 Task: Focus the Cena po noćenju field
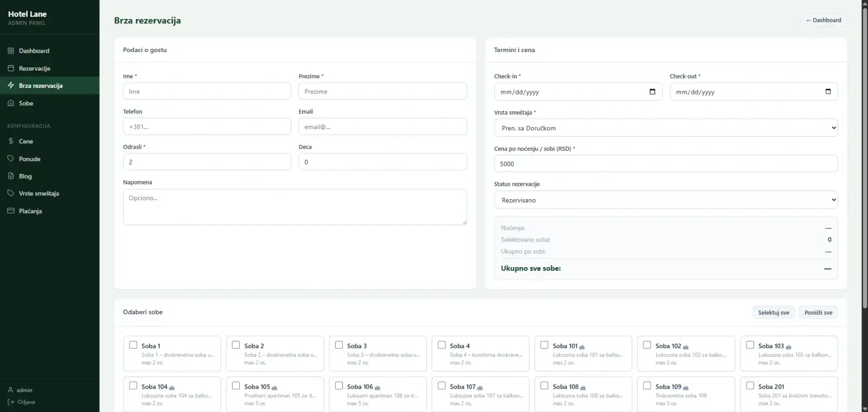(x=666, y=163)
